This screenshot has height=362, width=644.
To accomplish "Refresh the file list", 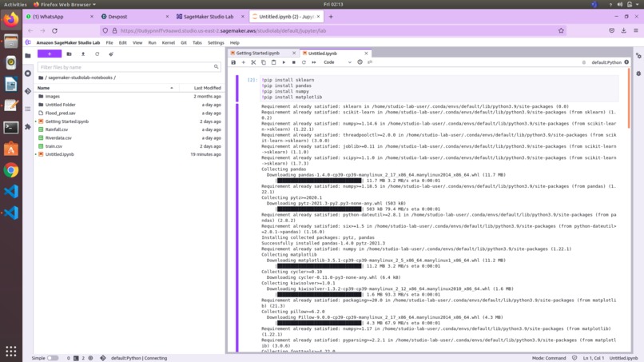I will [97, 54].
